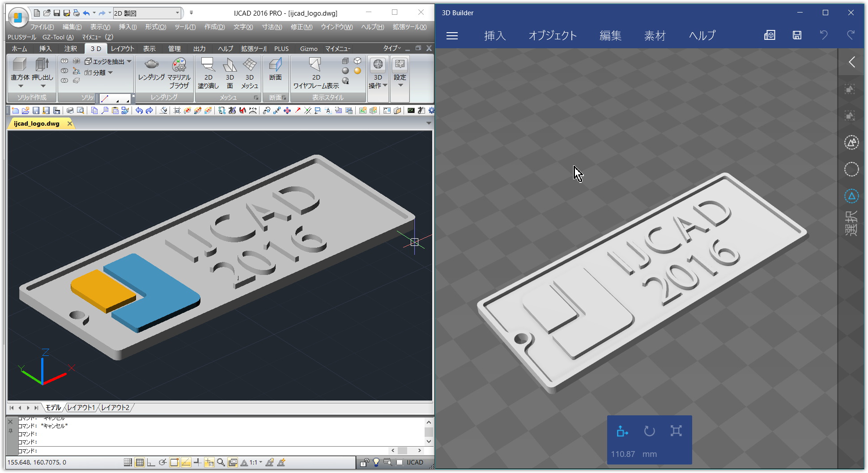The width and height of the screenshot is (868, 473).
Task: Toggle dynamic input in IJCAD status bar
Action: click(209, 463)
